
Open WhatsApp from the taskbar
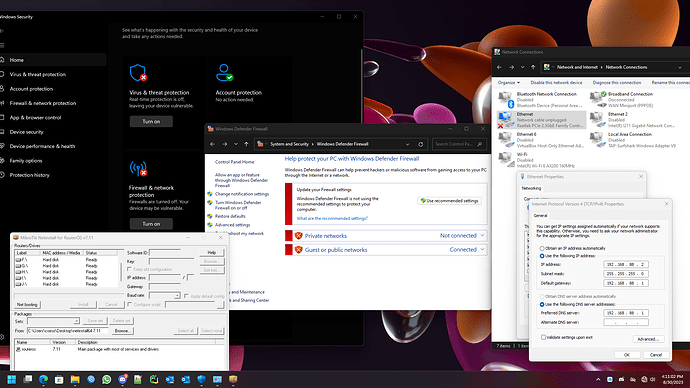tap(106, 379)
